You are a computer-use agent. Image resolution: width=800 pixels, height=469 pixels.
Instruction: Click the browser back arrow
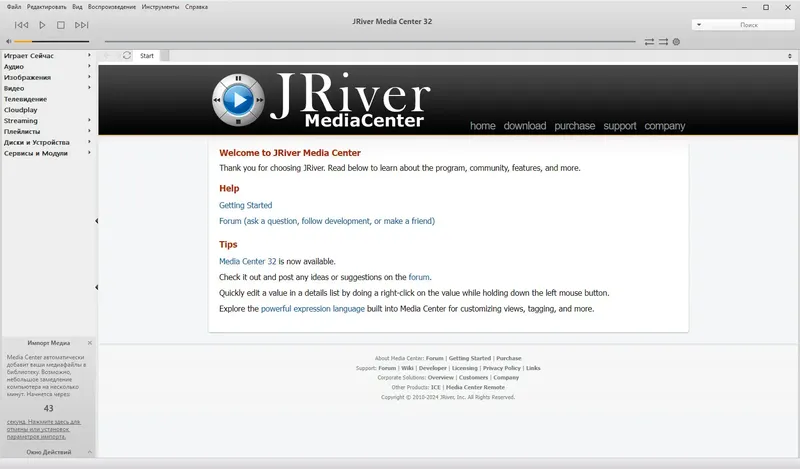coord(108,56)
